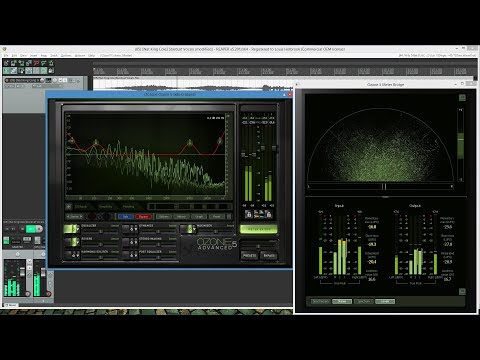Click the red Undo toolbar icon
Screen dimensions: 480x360
coord(36,63)
